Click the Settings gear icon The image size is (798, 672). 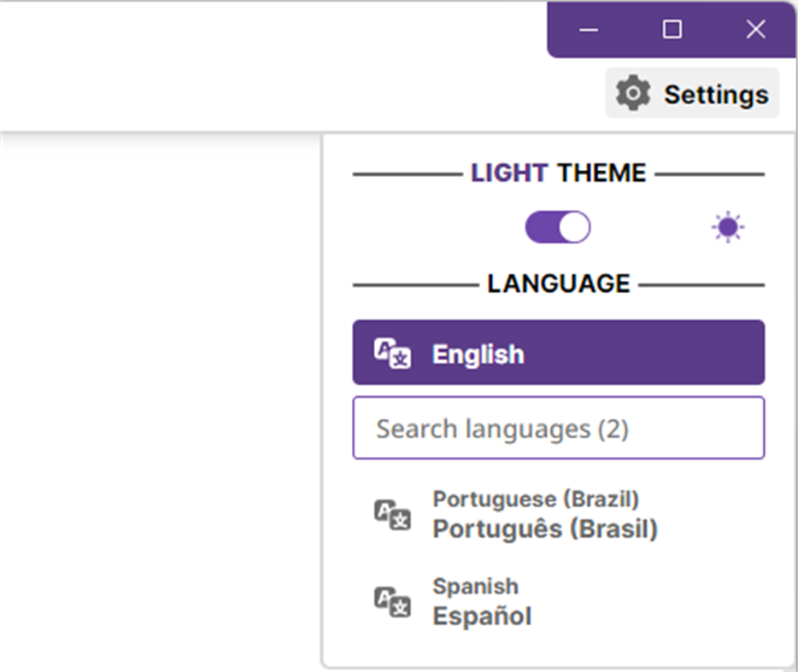pyautogui.click(x=633, y=93)
